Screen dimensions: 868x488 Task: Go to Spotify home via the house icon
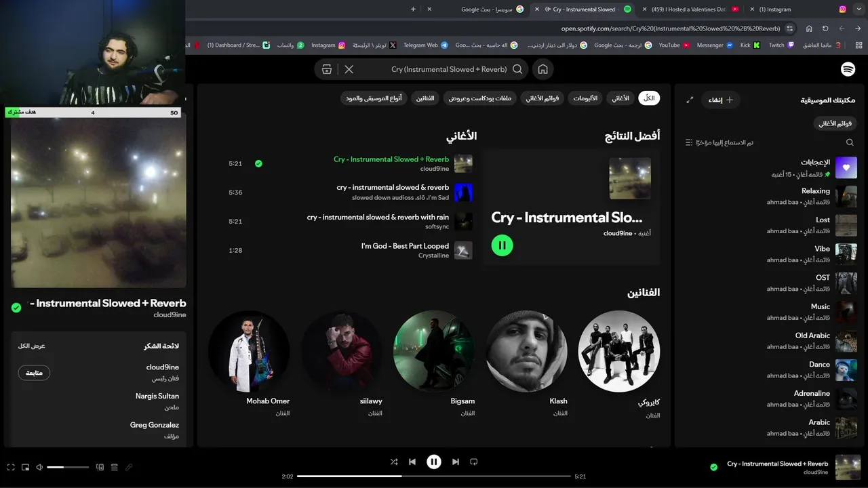(542, 69)
